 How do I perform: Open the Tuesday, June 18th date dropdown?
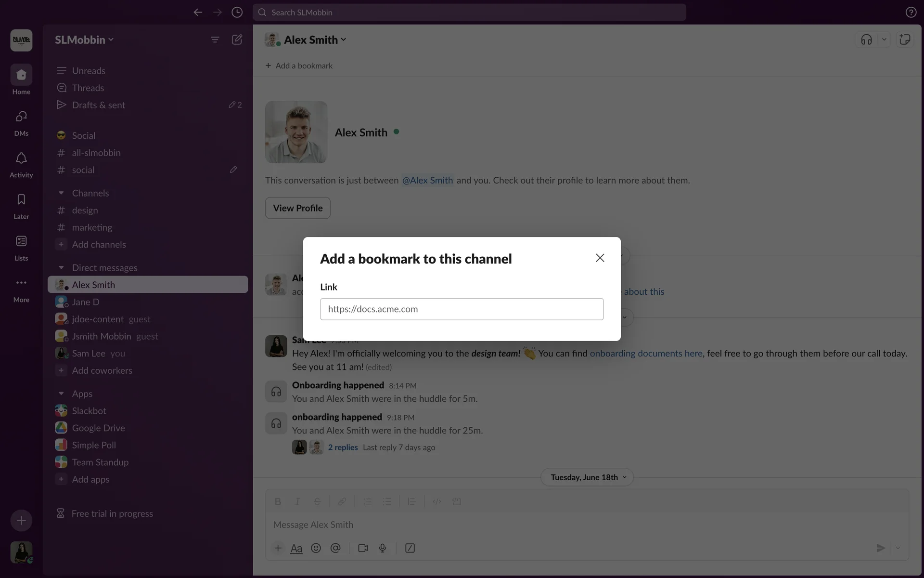pos(587,477)
